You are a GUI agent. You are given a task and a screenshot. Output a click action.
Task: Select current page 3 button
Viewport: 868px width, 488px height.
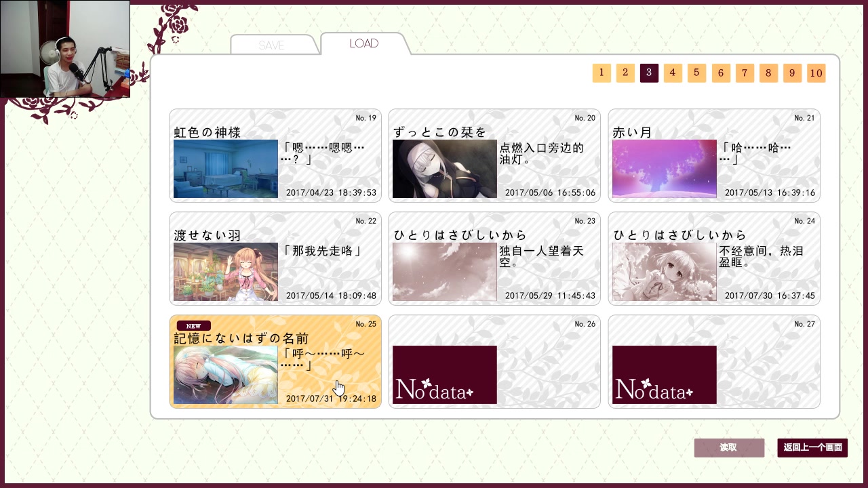pyautogui.click(x=649, y=73)
